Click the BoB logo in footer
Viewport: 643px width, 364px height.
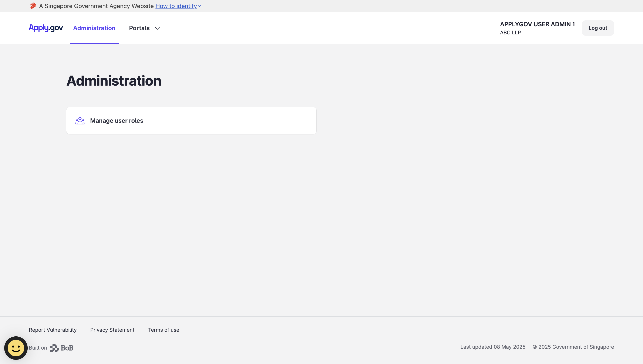click(x=62, y=348)
